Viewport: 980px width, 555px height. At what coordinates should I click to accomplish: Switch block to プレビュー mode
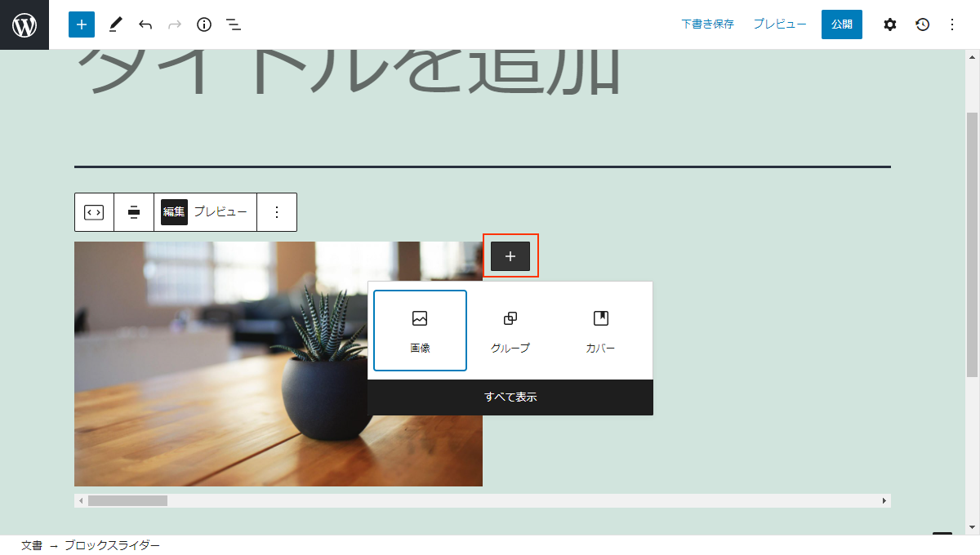coord(220,212)
